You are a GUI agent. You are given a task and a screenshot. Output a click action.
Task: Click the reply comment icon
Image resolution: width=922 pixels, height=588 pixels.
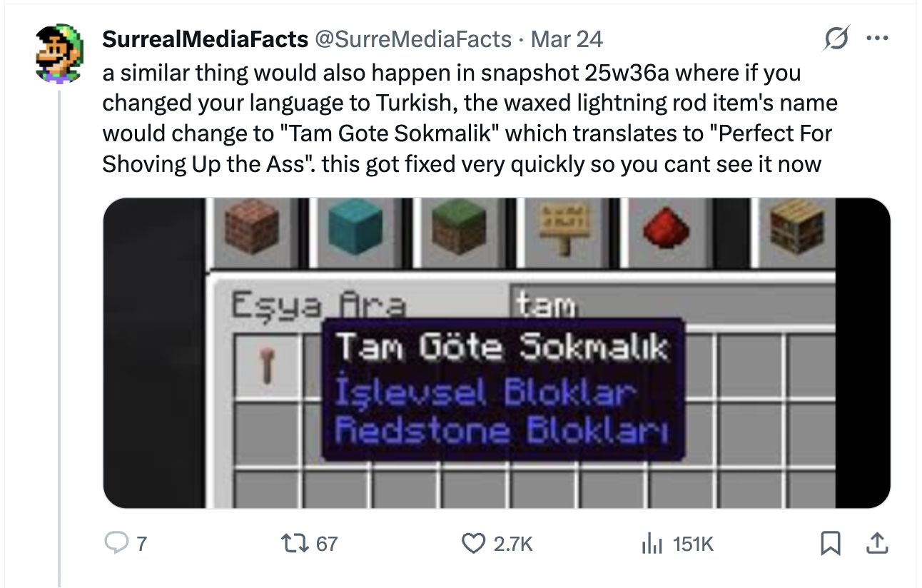tap(116, 544)
